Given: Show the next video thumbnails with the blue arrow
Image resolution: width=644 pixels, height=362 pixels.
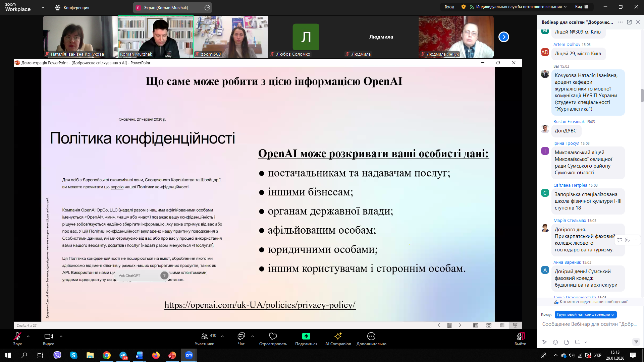Looking at the screenshot, I should tap(503, 37).
